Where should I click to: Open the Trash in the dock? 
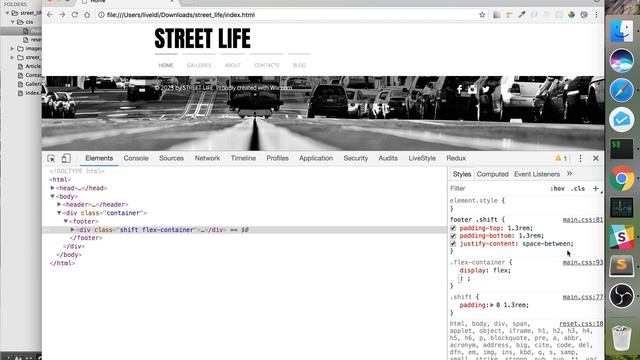[x=622, y=337]
